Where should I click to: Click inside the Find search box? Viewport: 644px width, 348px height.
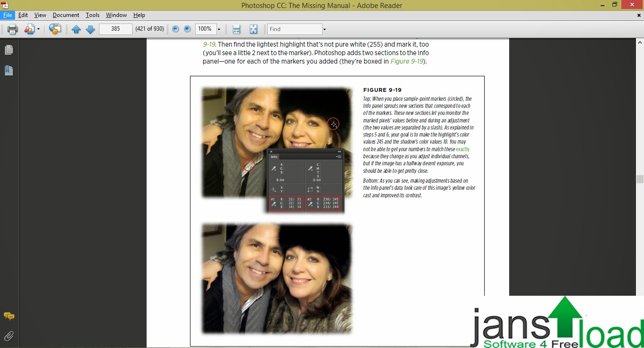click(x=295, y=29)
